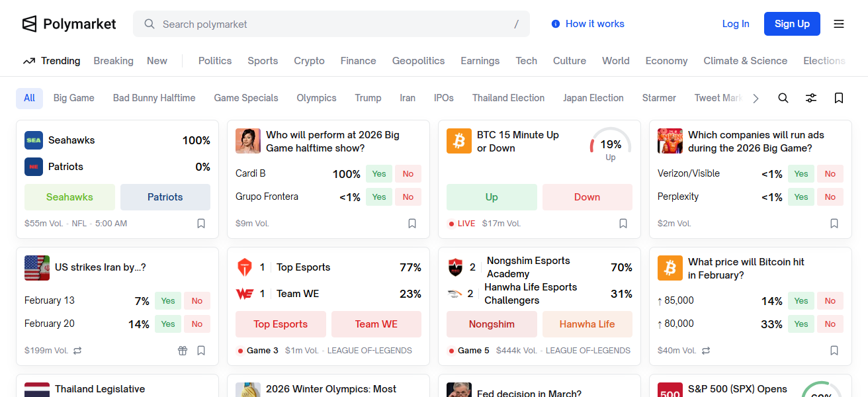Screen dimensions: 868x397
Task: Open the filter settings sliders icon
Action: 811,98
